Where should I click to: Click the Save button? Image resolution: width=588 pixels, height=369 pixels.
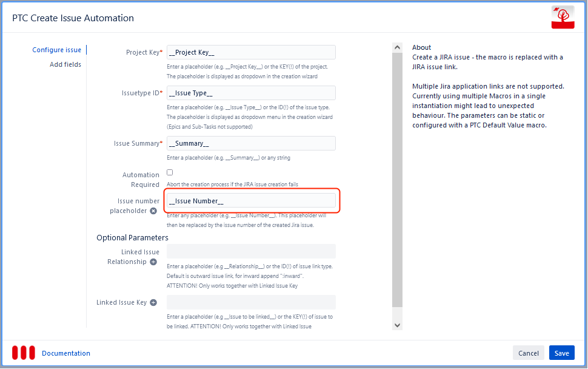pyautogui.click(x=561, y=353)
